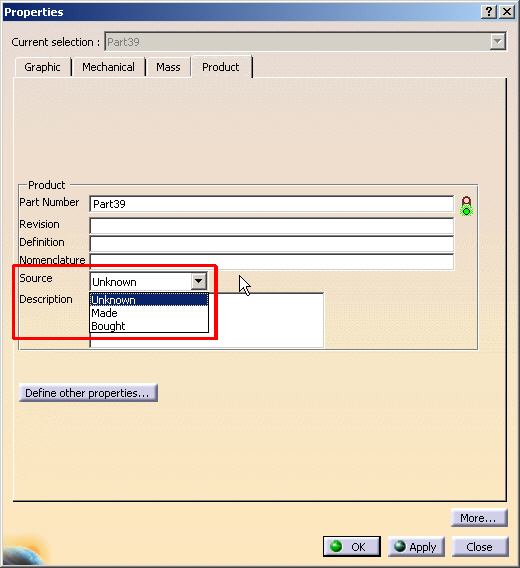
Task: Click the More... button
Action: click(479, 518)
